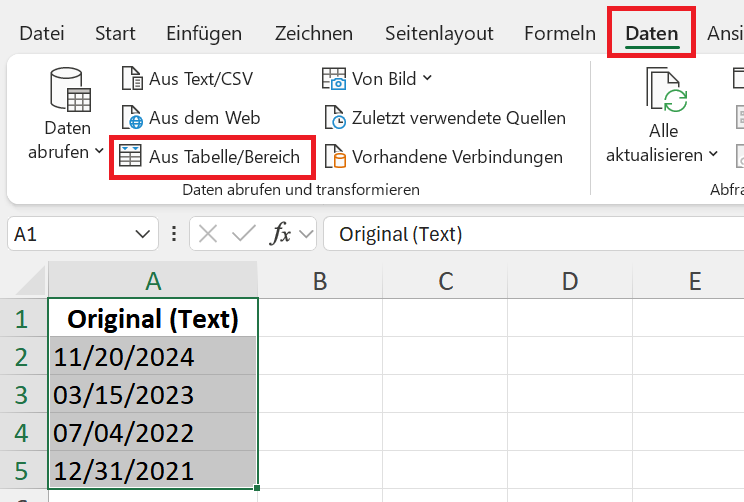Image resolution: width=744 pixels, height=502 pixels.
Task: Expand the Daten abrufen dropdown chevron
Action: [x=99, y=151]
